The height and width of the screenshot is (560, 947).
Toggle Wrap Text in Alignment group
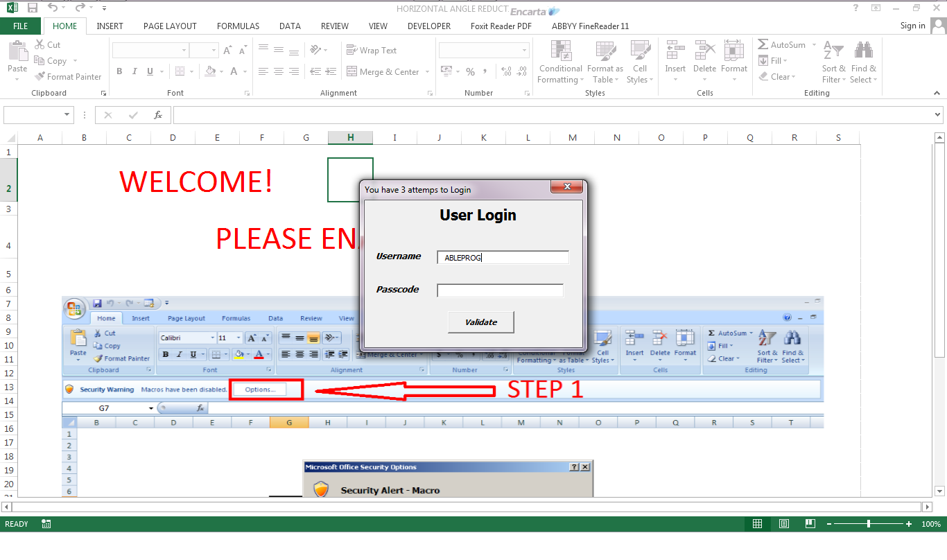(372, 51)
